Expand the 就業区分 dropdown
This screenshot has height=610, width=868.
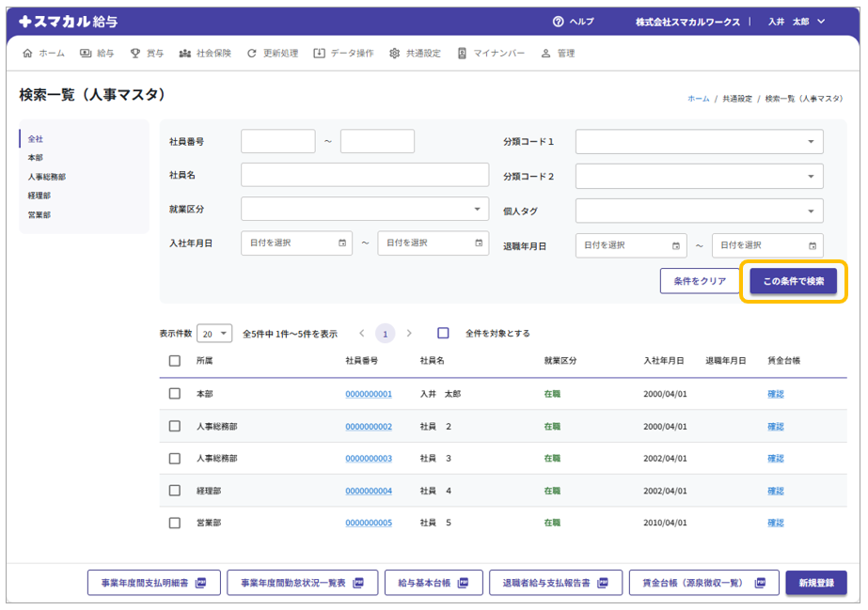tap(365, 209)
